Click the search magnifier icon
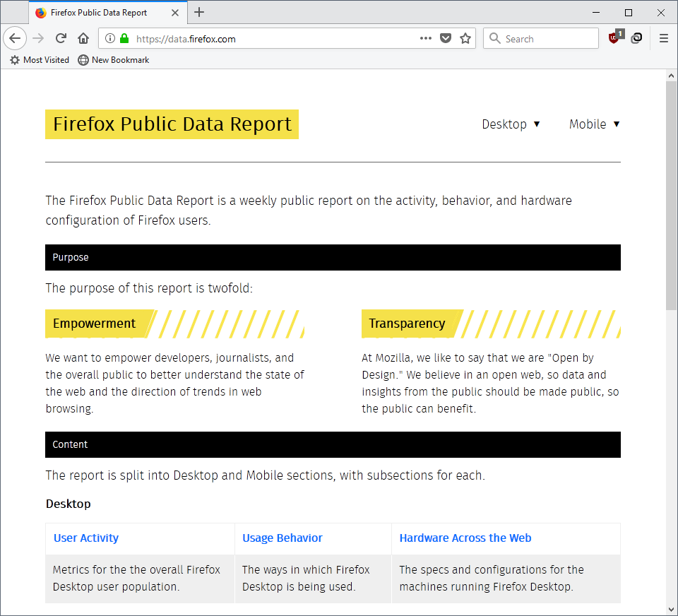 tap(494, 38)
